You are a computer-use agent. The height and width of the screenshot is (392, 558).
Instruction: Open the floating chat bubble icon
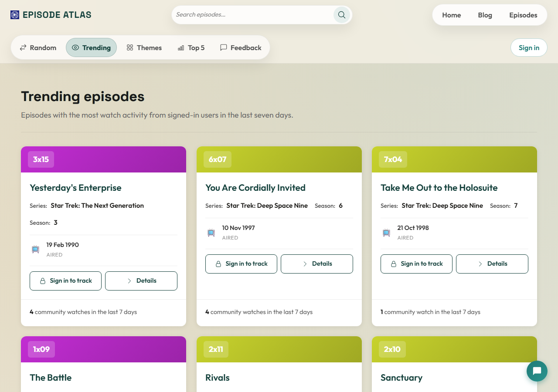[537, 371]
